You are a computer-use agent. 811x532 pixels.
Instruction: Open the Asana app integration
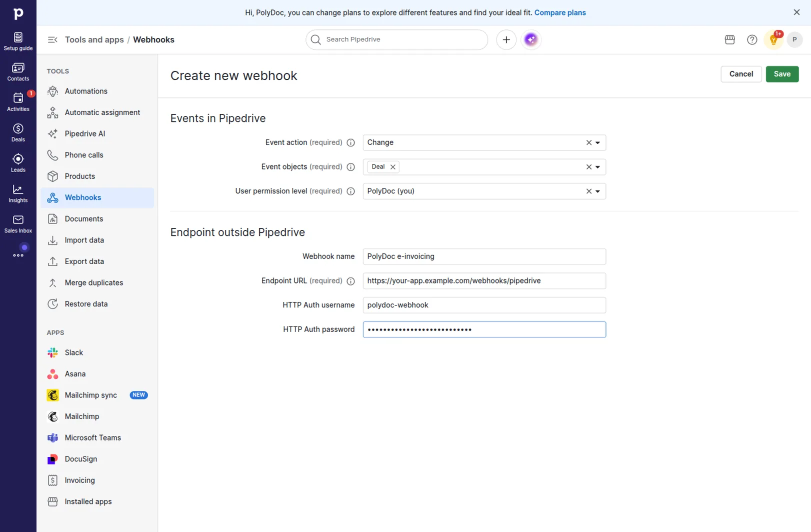click(97, 374)
